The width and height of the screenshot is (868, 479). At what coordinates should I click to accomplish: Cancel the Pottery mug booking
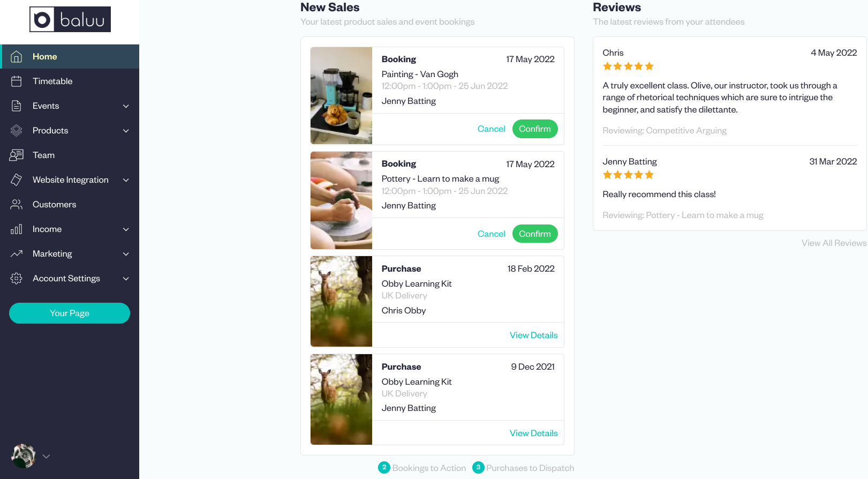tap(491, 234)
